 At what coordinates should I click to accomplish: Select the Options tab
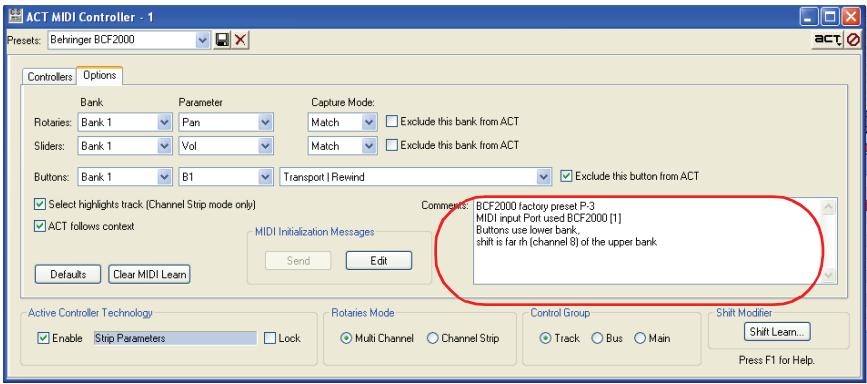(100, 75)
